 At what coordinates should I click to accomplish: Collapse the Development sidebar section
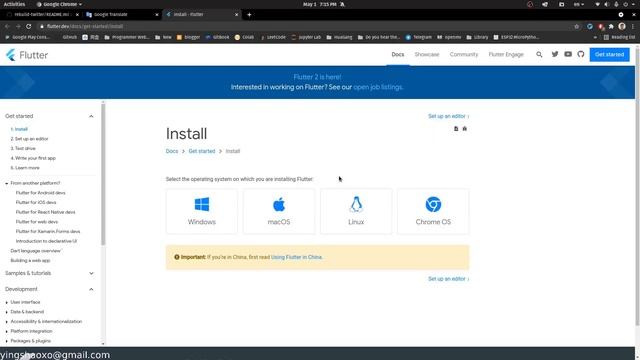(91, 289)
